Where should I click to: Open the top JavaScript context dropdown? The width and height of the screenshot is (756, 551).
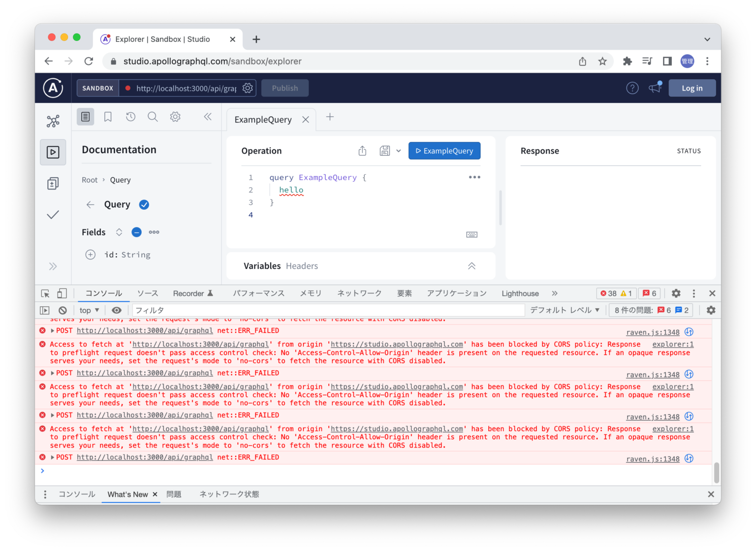[x=89, y=310]
